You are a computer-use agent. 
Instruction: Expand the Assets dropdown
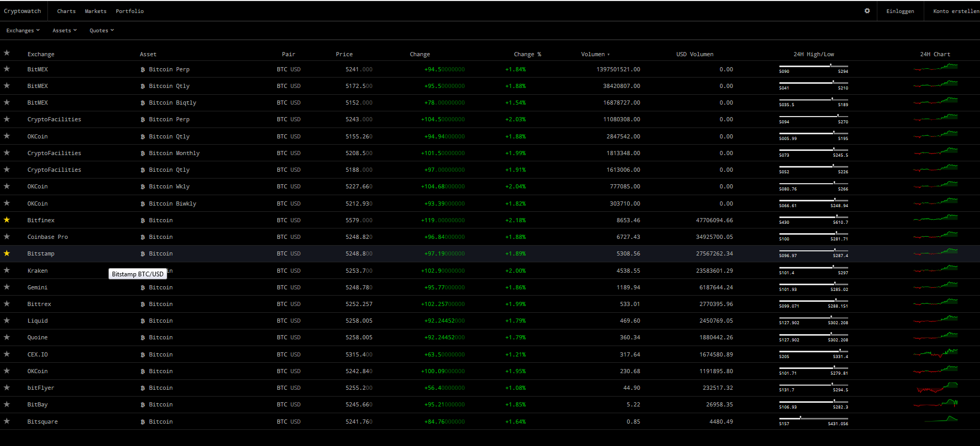65,31
